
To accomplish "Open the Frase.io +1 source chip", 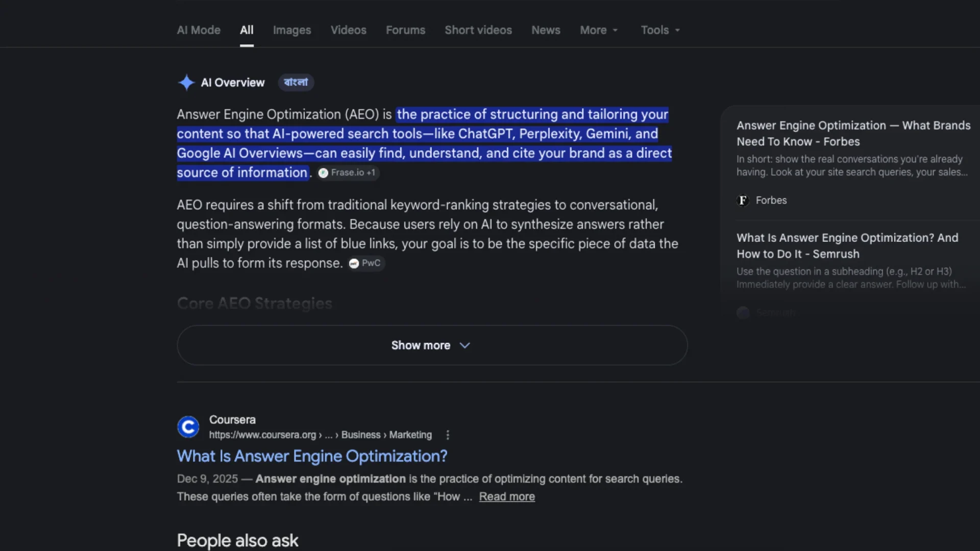I will [x=348, y=173].
